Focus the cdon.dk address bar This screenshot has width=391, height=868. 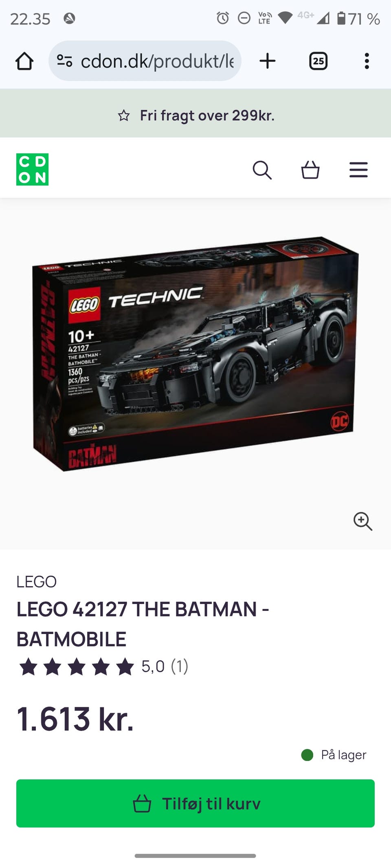[145, 61]
